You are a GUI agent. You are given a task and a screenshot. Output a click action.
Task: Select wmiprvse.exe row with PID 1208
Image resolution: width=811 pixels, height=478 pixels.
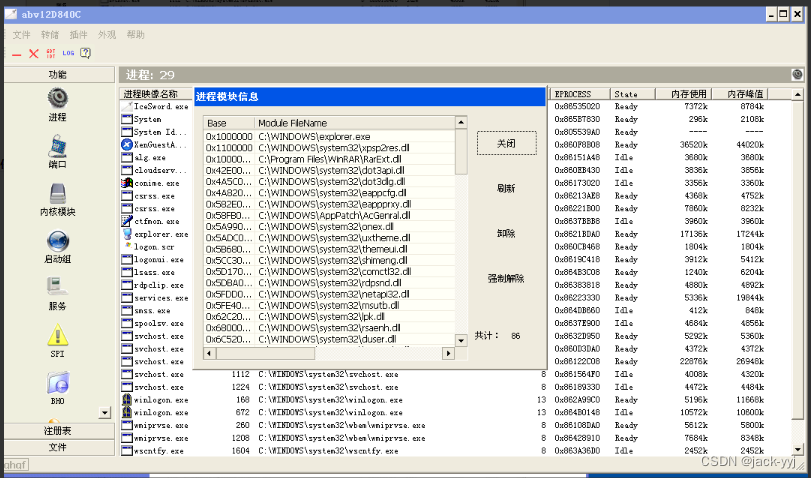pos(455,438)
